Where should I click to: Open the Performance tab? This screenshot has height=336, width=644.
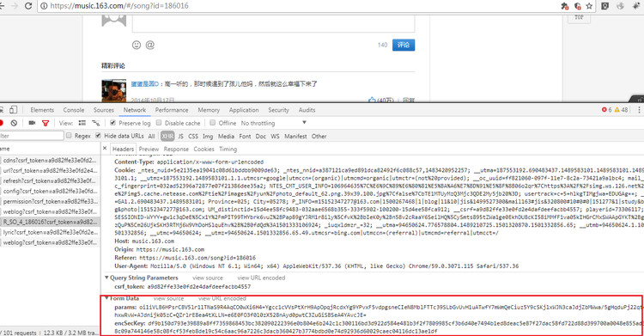pyautogui.click(x=172, y=110)
